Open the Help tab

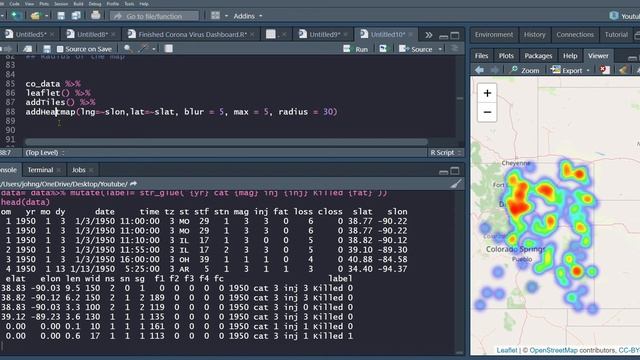click(x=570, y=56)
